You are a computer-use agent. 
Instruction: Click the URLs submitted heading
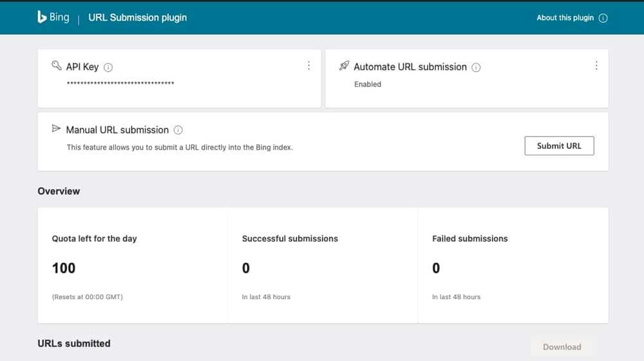tap(74, 344)
